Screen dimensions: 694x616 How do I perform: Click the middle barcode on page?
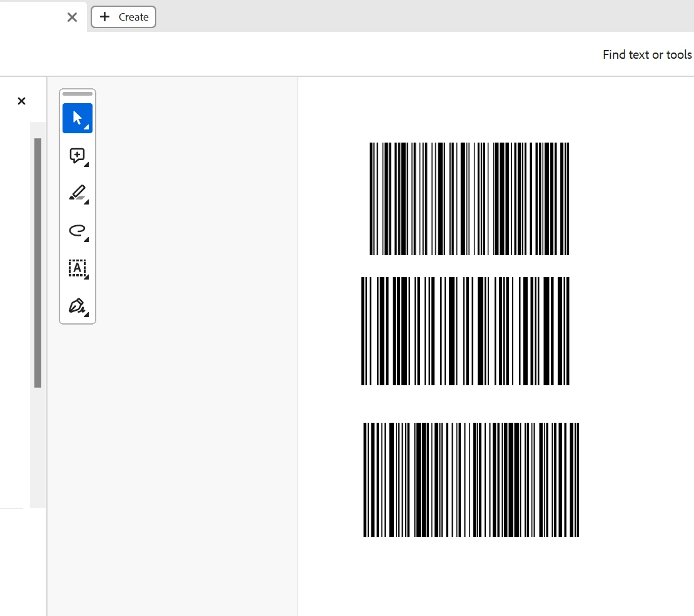(465, 331)
